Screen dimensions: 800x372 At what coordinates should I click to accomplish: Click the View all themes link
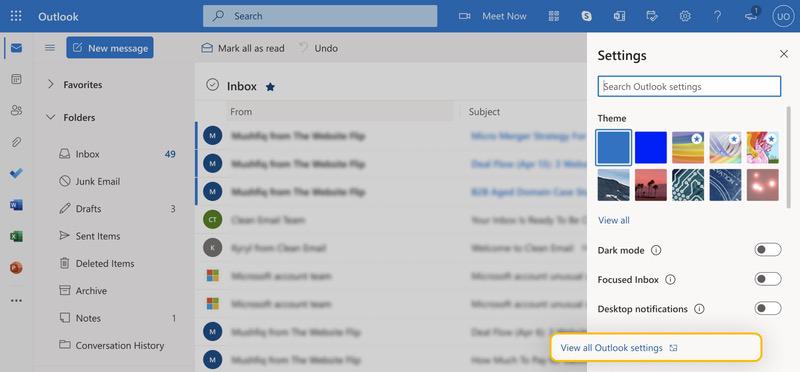(x=613, y=220)
